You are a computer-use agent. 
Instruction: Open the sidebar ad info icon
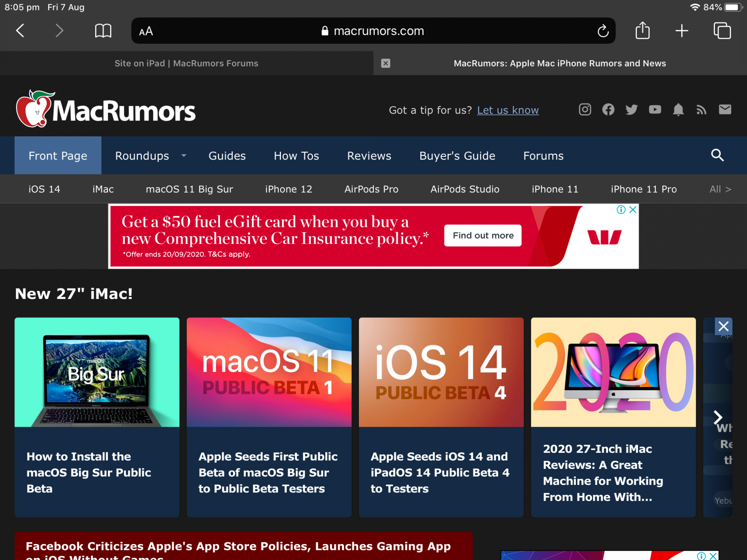tap(701, 556)
